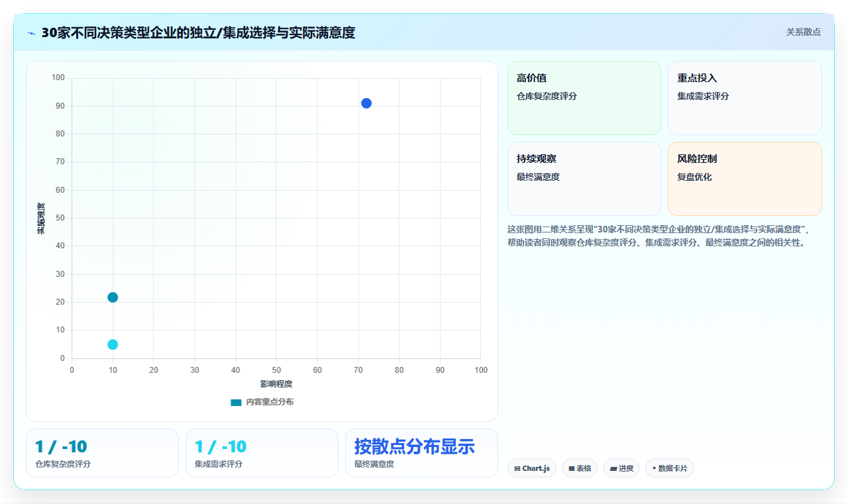Click the 按散点分布显示 stat card

421,453
